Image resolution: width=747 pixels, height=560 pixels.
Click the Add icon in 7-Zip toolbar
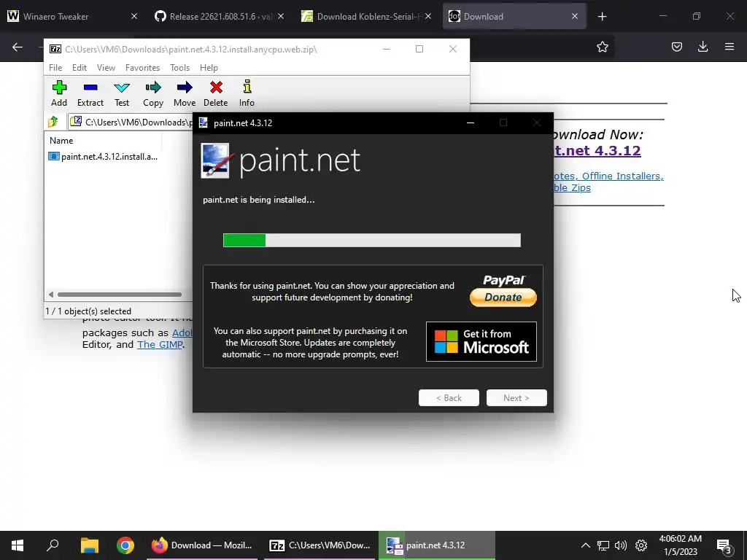pos(59,87)
